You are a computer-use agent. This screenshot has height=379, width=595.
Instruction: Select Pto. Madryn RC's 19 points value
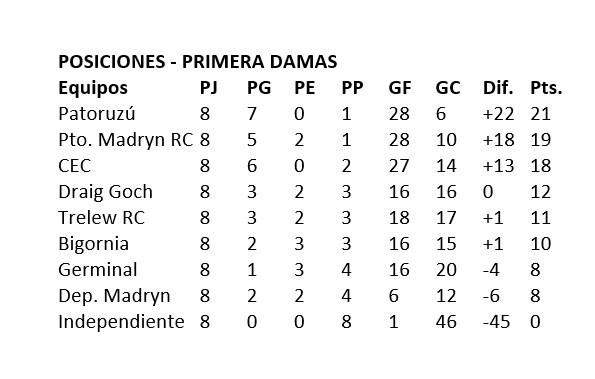540,140
